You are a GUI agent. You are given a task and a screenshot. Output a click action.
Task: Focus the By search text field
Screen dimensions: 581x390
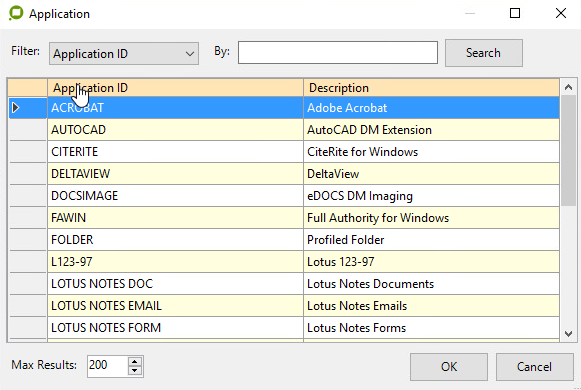click(x=338, y=53)
